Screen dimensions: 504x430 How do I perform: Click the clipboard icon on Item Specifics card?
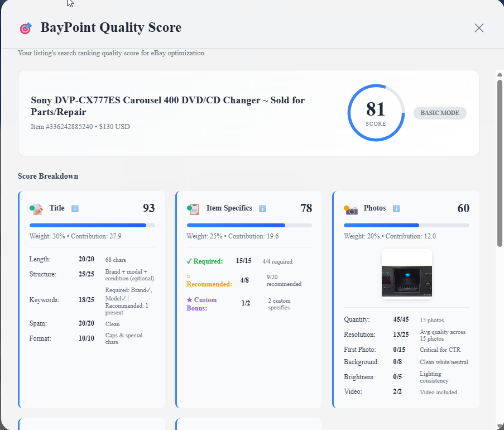coord(192,208)
